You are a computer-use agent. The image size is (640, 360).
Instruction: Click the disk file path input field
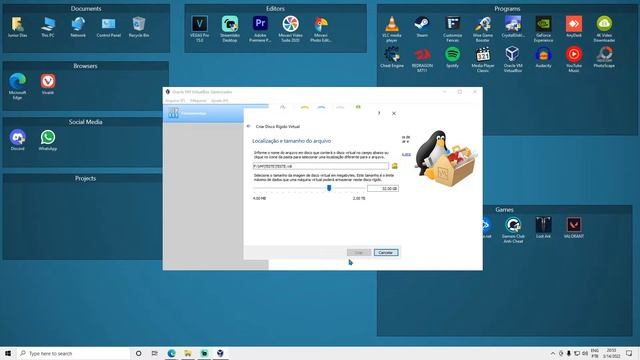click(x=321, y=166)
